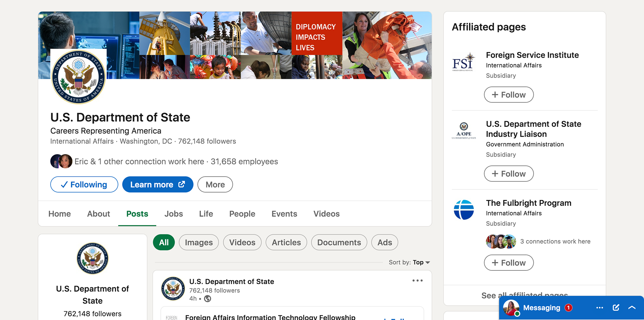
Task: Click the unread message notification badge
Action: coord(569,308)
